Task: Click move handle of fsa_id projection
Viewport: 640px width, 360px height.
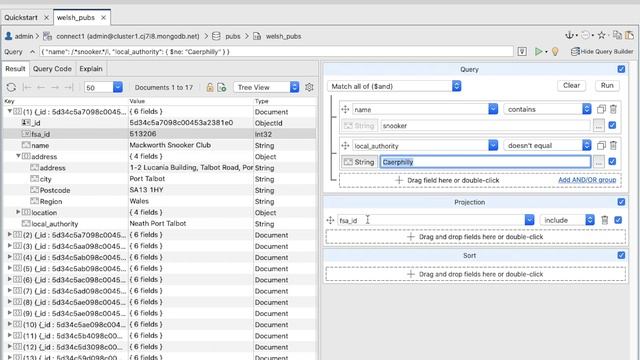Action: pyautogui.click(x=330, y=220)
